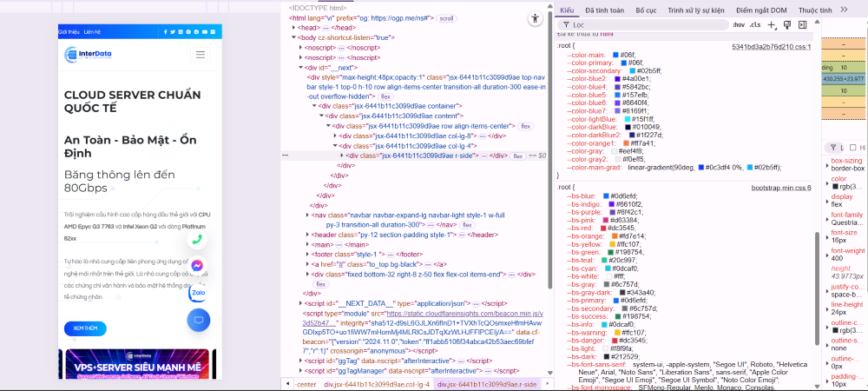Show more DevTools tabs chevron

click(x=845, y=10)
